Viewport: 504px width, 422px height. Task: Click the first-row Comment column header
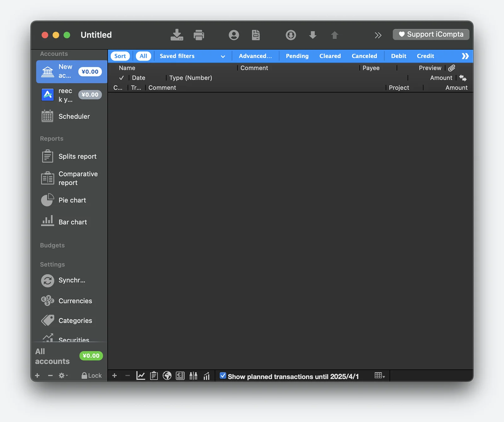(x=254, y=68)
